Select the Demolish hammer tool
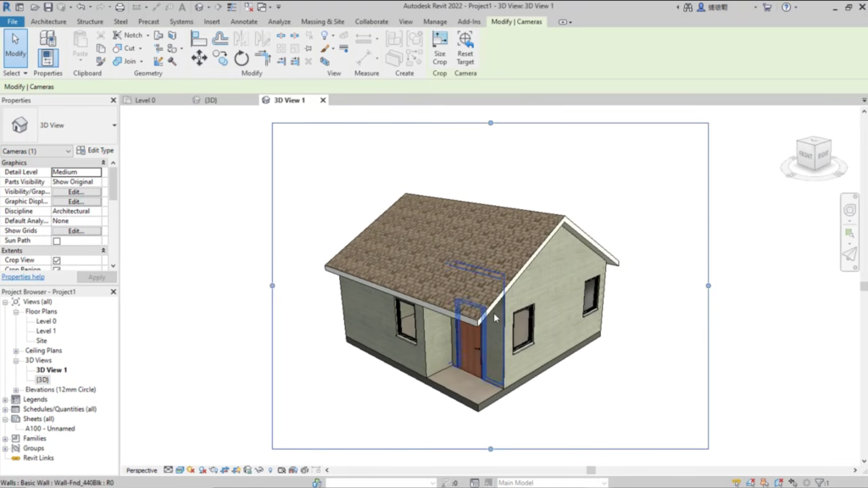The width and height of the screenshot is (868, 488). click(173, 61)
